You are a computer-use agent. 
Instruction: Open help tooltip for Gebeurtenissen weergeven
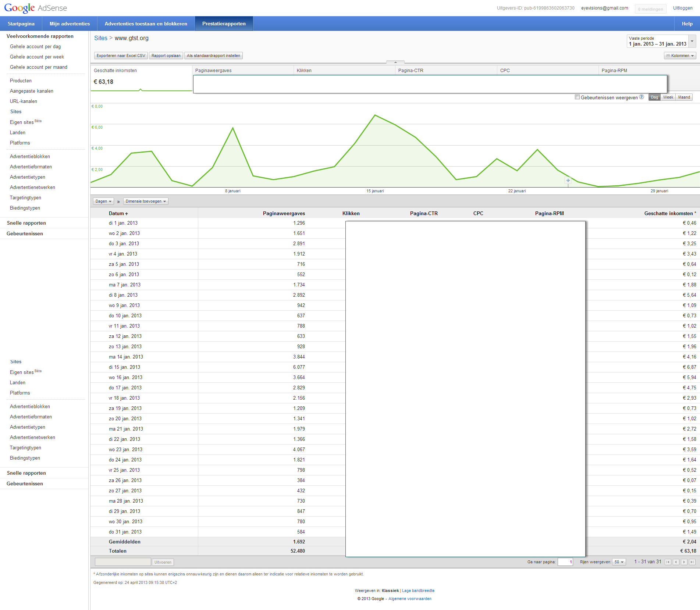(642, 97)
